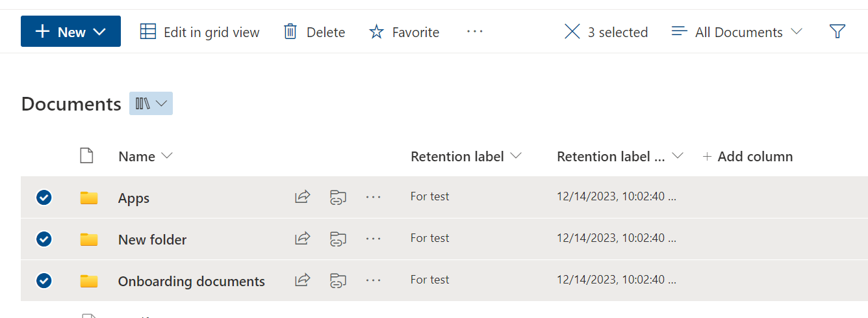
Task: Show more actions for Onboarding documents
Action: [373, 280]
